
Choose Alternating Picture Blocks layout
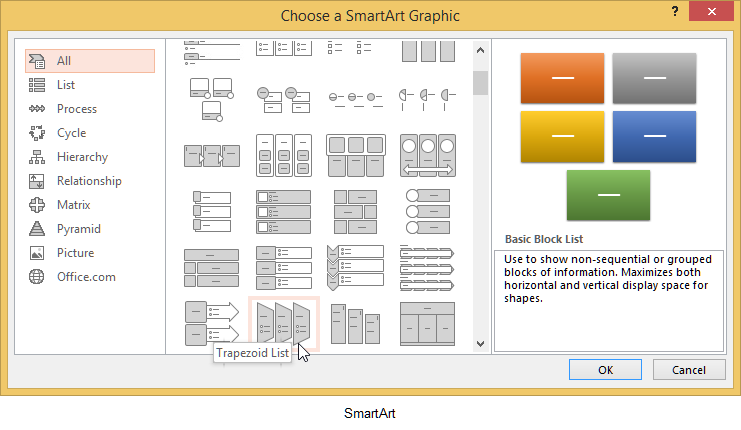tap(356, 212)
